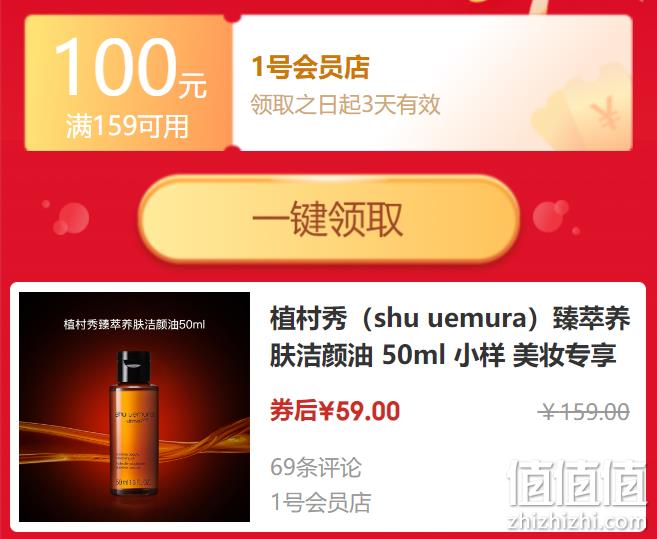Viewport: 657px width, 539px height.
Task: Open the shu uemura product thumbnail
Action: pos(135,407)
